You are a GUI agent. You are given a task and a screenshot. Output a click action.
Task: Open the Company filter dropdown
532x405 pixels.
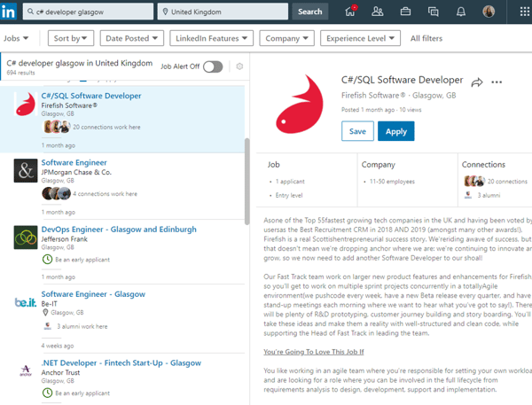click(x=286, y=38)
